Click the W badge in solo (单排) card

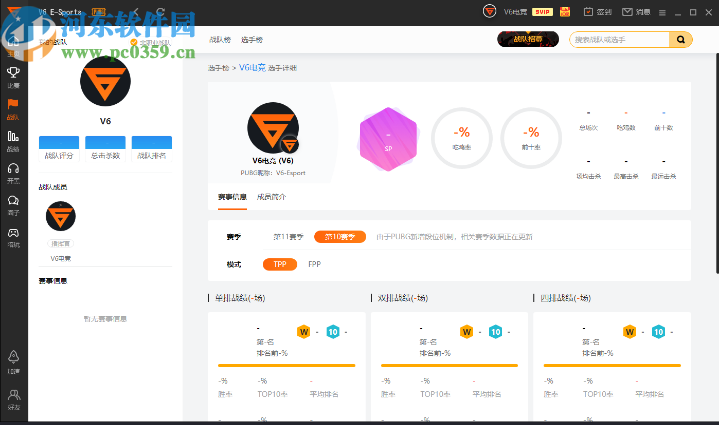304,331
